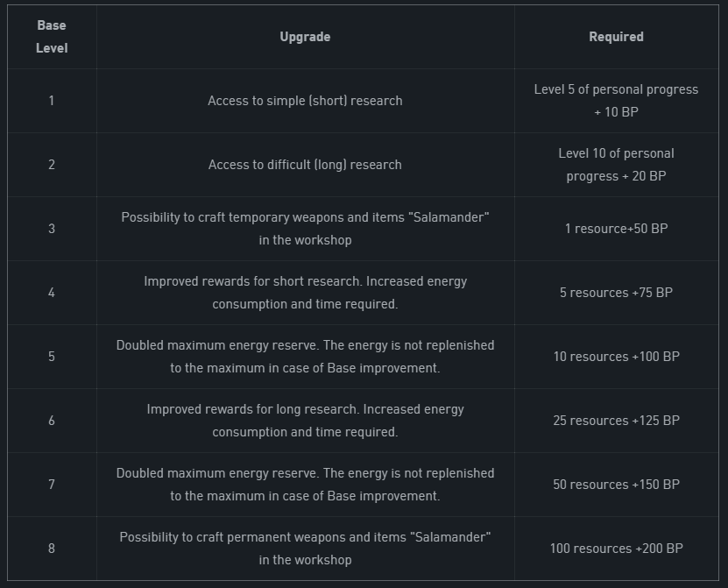Click the "100 resources +200 BP" requirement cell
Image resolution: width=728 pixels, height=588 pixels.
pos(616,549)
